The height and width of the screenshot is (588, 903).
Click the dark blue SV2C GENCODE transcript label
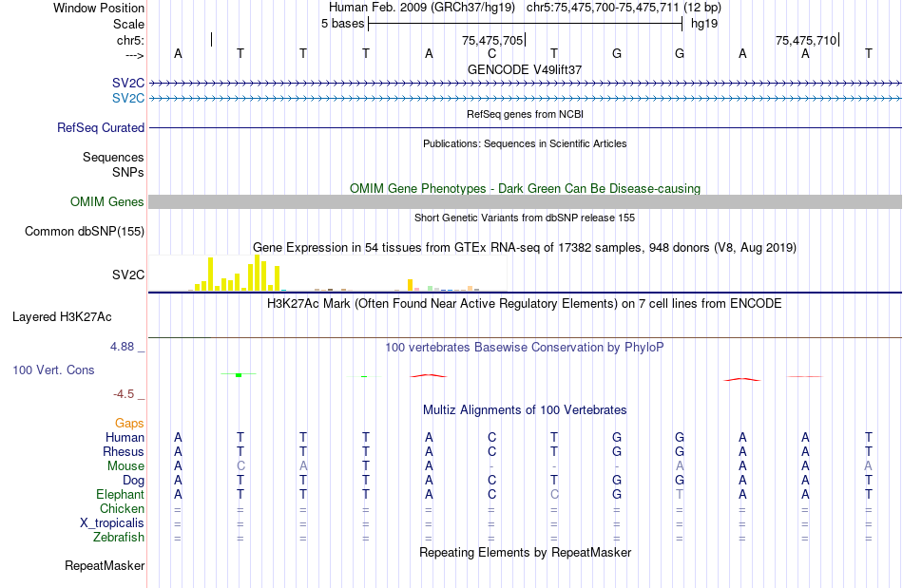128,84
